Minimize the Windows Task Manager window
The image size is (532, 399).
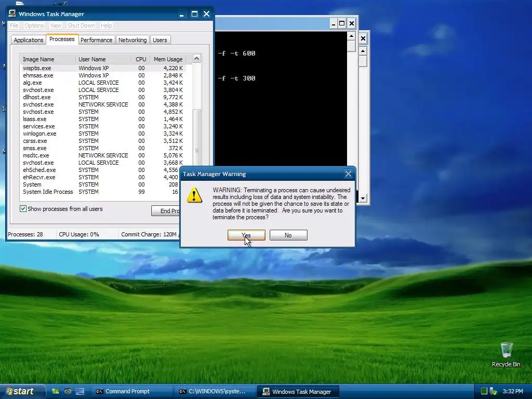[x=182, y=14]
